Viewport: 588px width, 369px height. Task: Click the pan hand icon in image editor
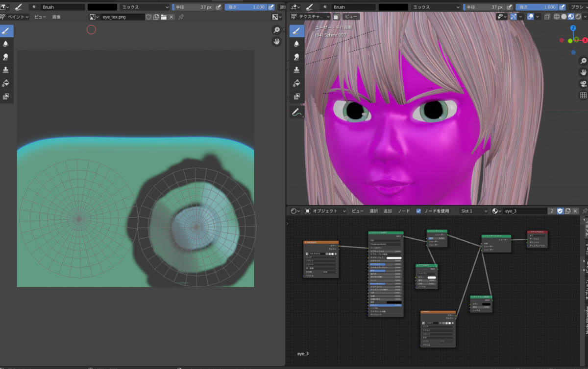click(277, 42)
